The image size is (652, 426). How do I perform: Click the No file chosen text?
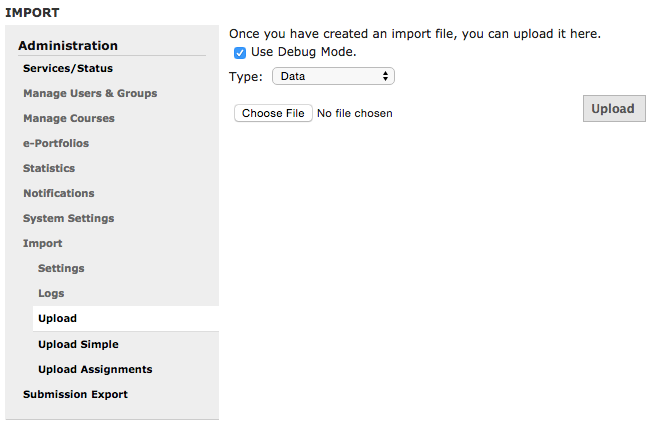pyautogui.click(x=355, y=113)
